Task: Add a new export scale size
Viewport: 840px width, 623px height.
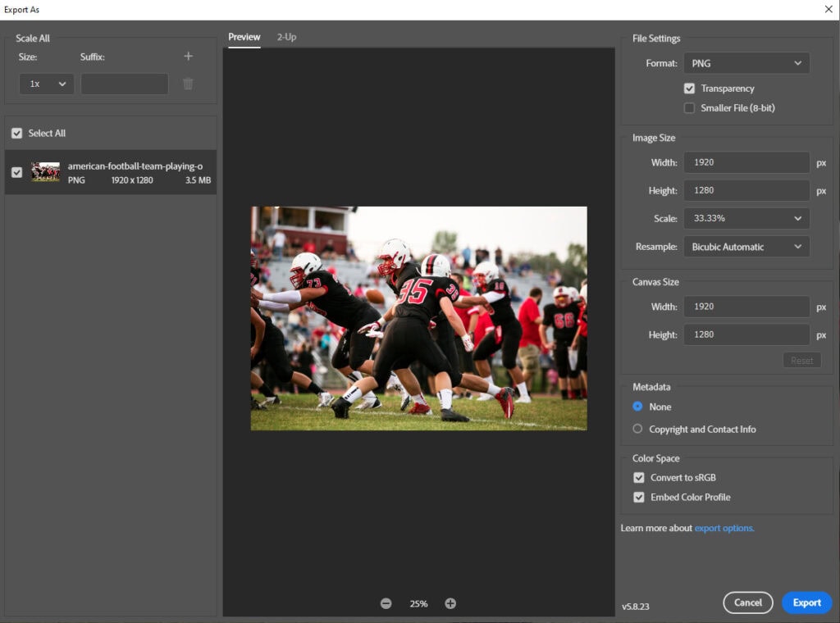Action: [188, 56]
